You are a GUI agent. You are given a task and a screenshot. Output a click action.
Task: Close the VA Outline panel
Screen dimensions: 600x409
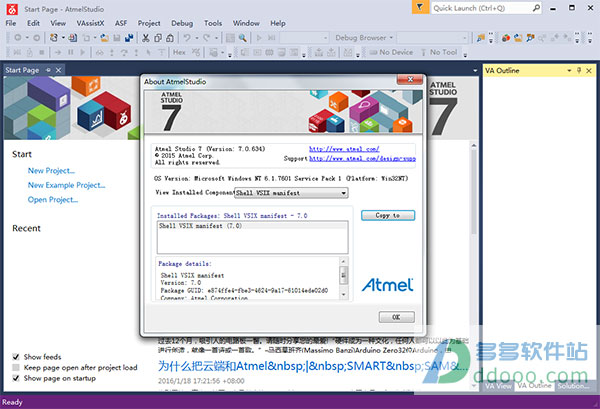point(589,70)
